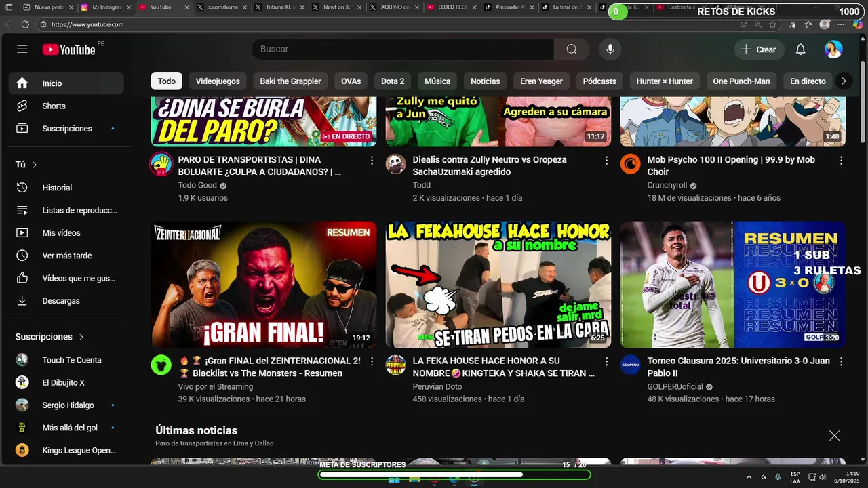The width and height of the screenshot is (868, 488).
Task: Open Historial in sidebar
Action: (66, 188)
